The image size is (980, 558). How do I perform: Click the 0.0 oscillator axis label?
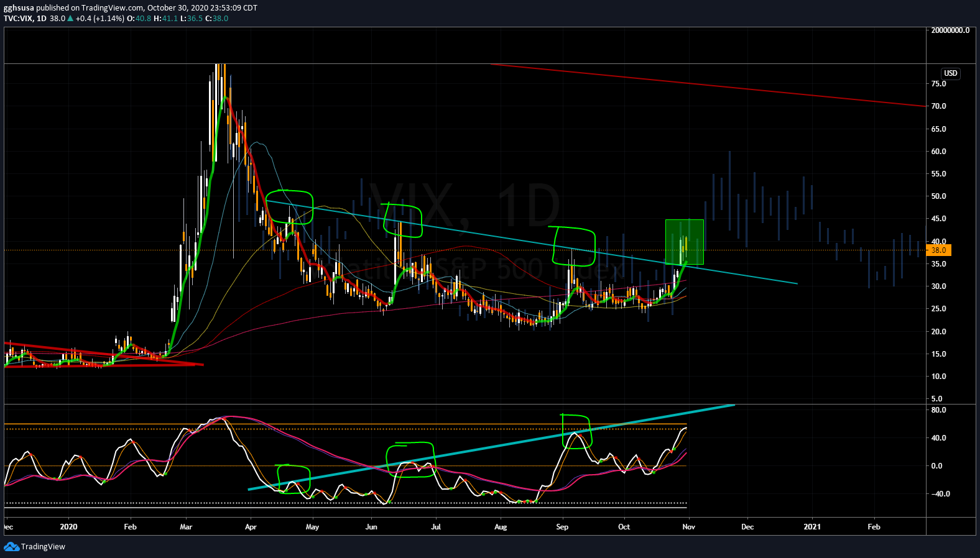[x=936, y=466]
